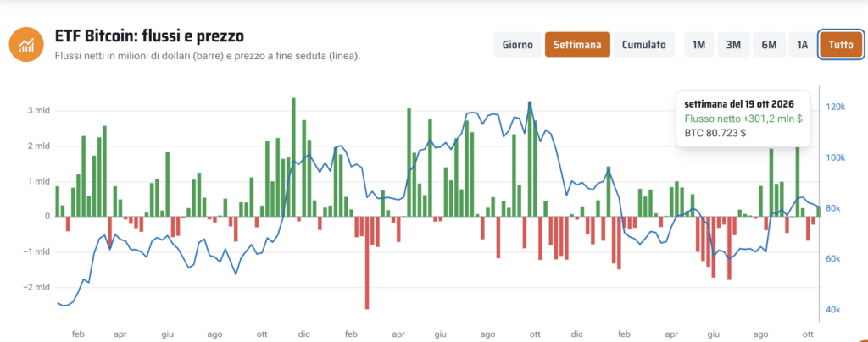The image size is (868, 342).
Task: Click the '120k' price axis label
Action: point(835,107)
